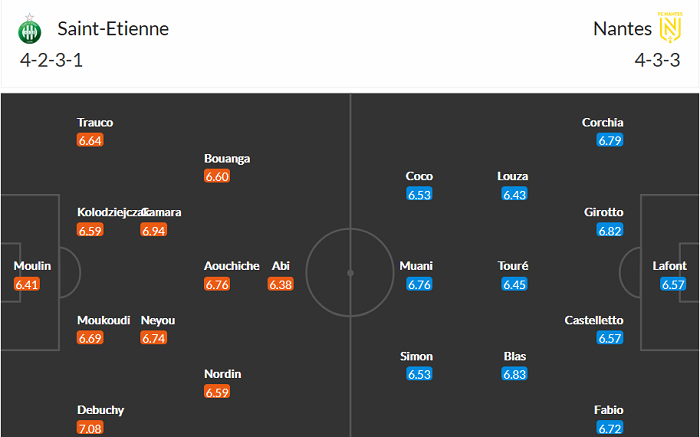
Task: Click Fabio's 6.72 rating badge
Action: coord(610,428)
